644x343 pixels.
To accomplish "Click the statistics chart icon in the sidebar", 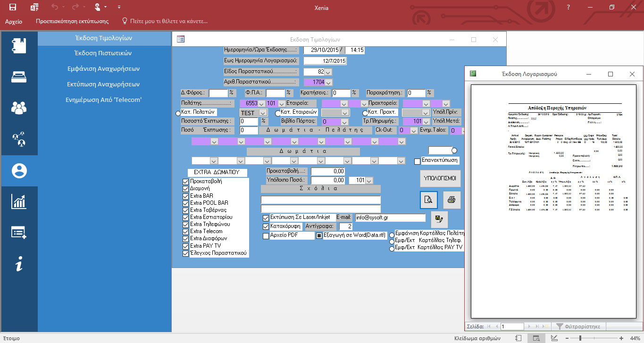I will pos(19,202).
